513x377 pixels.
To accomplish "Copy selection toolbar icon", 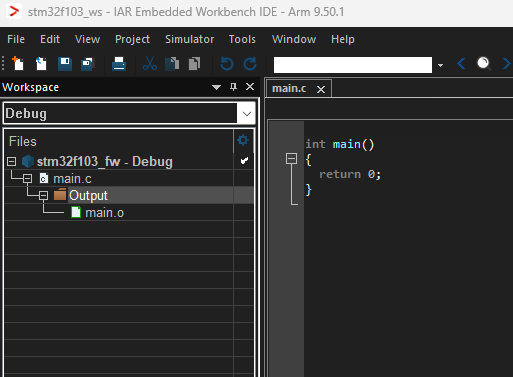I will 172,64.
